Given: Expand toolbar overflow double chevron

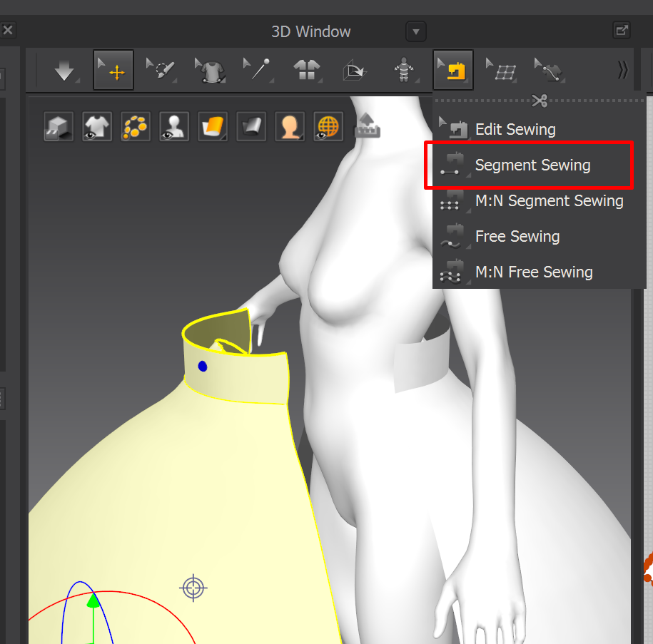Looking at the screenshot, I should (x=622, y=70).
